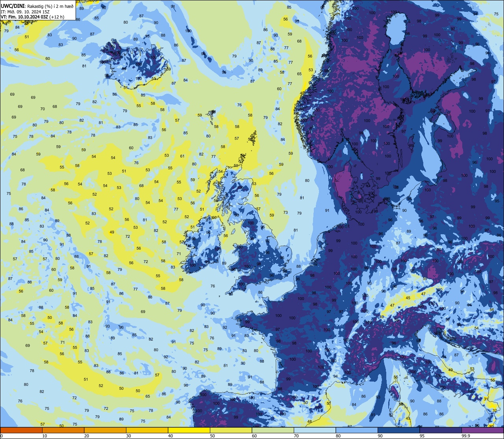Screen dimensions: 504x439
Task: Click the purple legend segment above 99.9
Action: pos(483,430)
